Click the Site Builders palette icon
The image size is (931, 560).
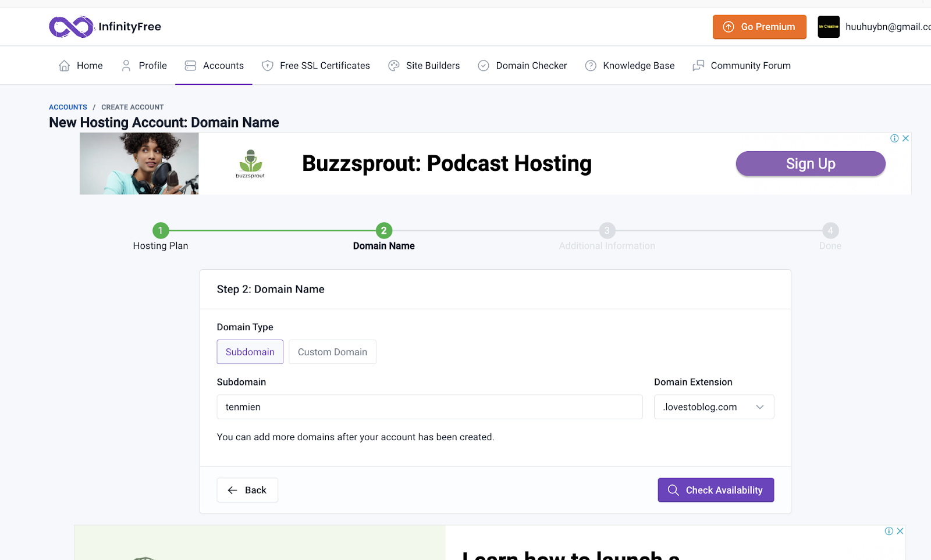pos(394,66)
